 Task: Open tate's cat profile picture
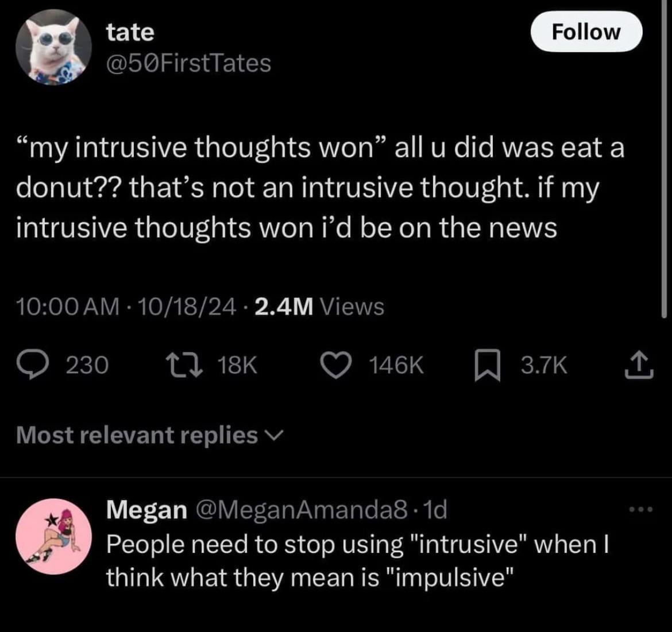point(53,47)
